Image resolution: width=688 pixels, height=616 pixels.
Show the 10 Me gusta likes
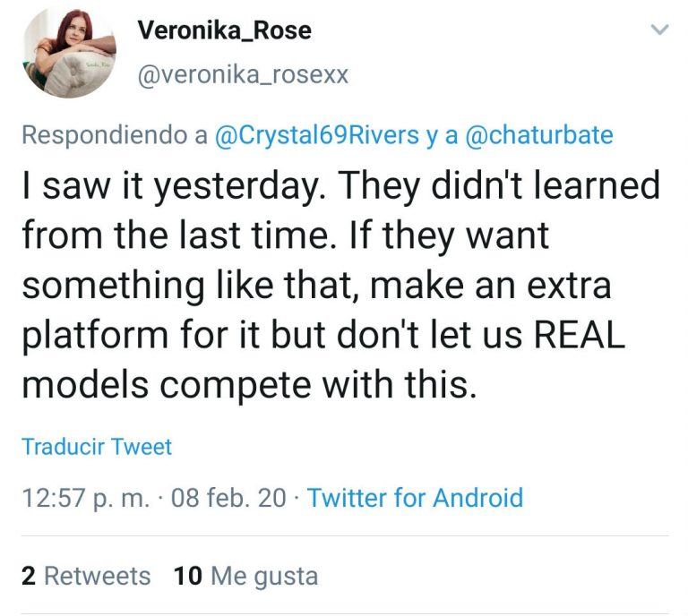point(246,576)
